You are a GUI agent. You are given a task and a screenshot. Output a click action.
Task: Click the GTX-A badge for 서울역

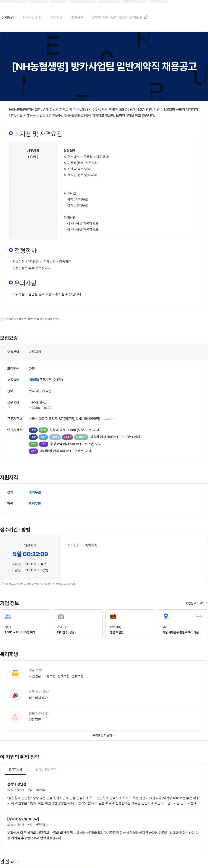[x=68, y=437]
